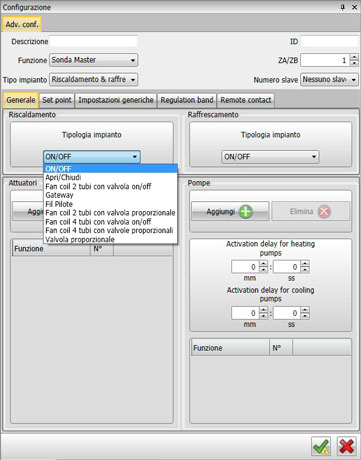Image resolution: width=361 pixels, height=460 pixels.
Task: Collapse the Riscaldamento Tipologia impianto dropdown
Action: coord(92,157)
